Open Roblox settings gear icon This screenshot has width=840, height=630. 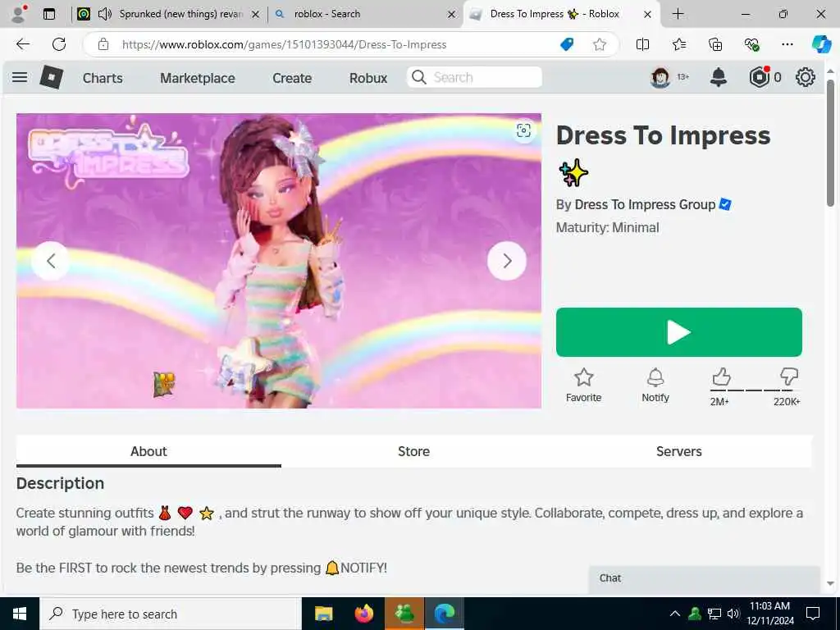[x=806, y=78]
